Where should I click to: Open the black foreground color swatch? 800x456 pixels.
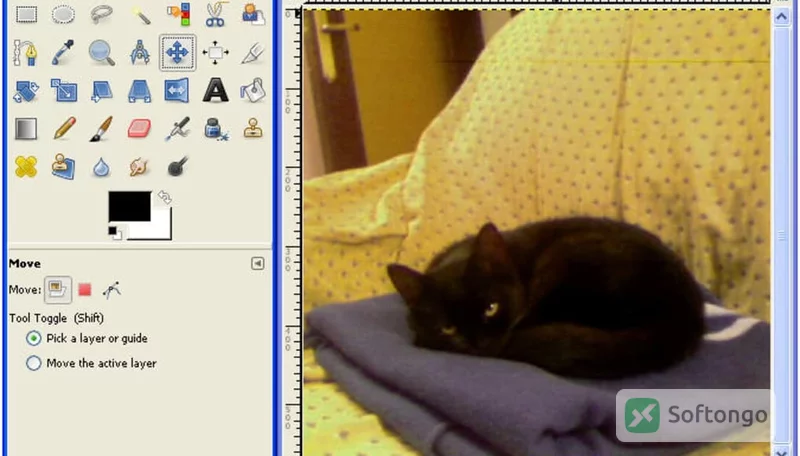click(130, 206)
